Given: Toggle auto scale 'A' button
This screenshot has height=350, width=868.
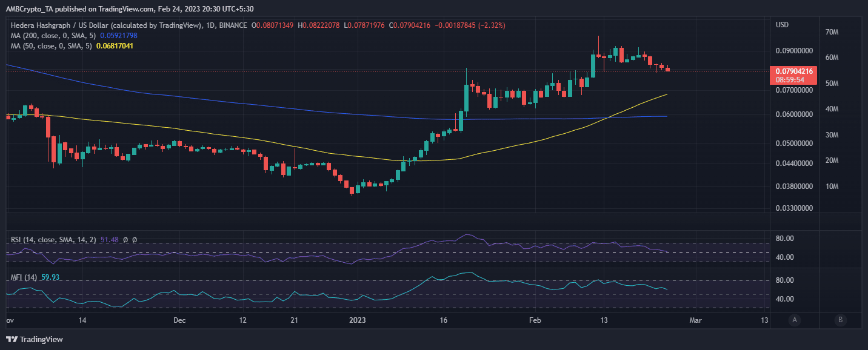Looking at the screenshot, I should (x=794, y=320).
